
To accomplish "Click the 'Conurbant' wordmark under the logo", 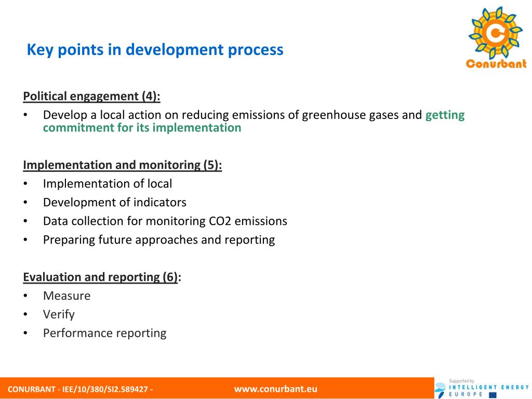I will 496,64.
